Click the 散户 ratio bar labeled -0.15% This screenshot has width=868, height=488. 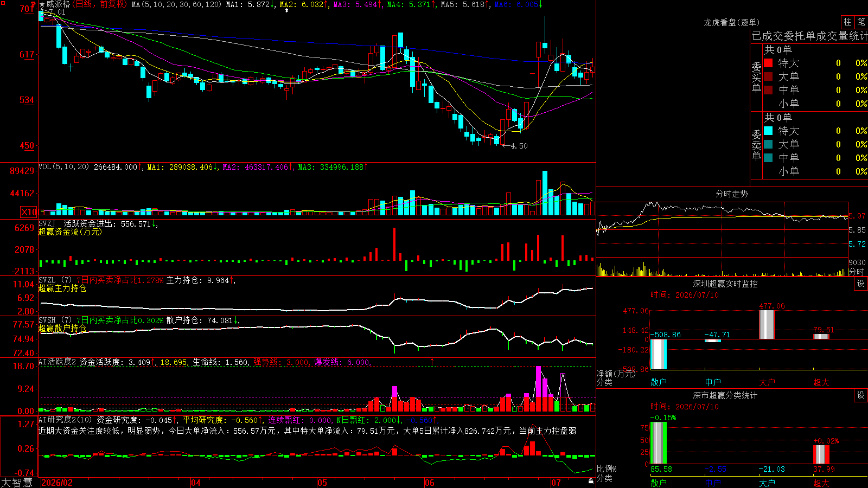click(x=659, y=443)
